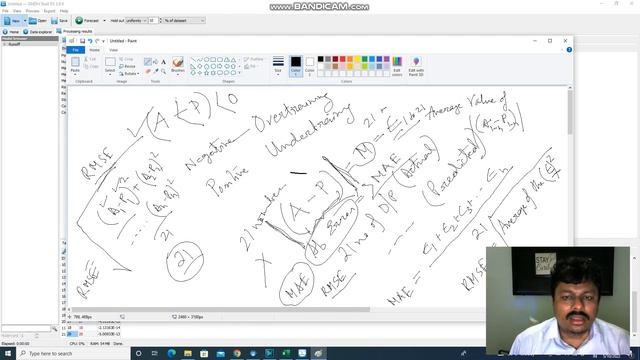Switch to the Data explorer tab
Viewport: 640px width, 360px height.
coord(38,31)
